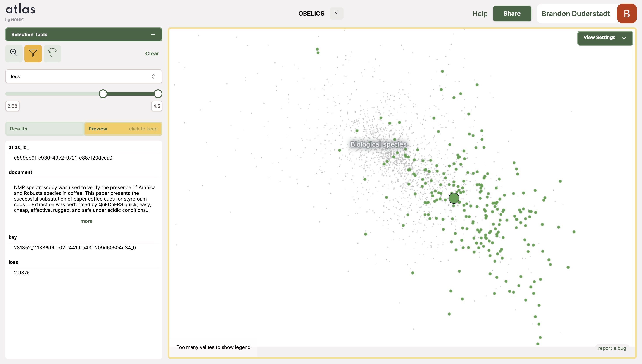This screenshot has height=364, width=642.
Task: Toggle the filter funnel tool
Action: pos(33,53)
